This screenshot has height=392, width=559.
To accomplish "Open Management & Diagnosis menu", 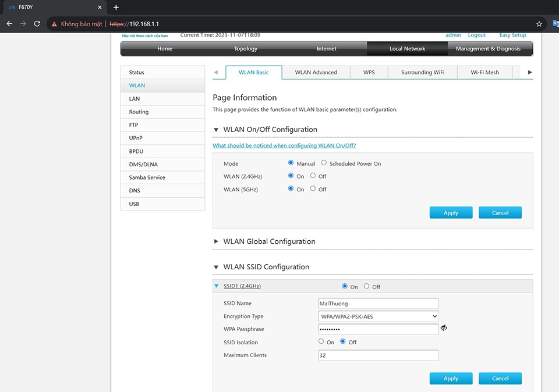I will [488, 49].
